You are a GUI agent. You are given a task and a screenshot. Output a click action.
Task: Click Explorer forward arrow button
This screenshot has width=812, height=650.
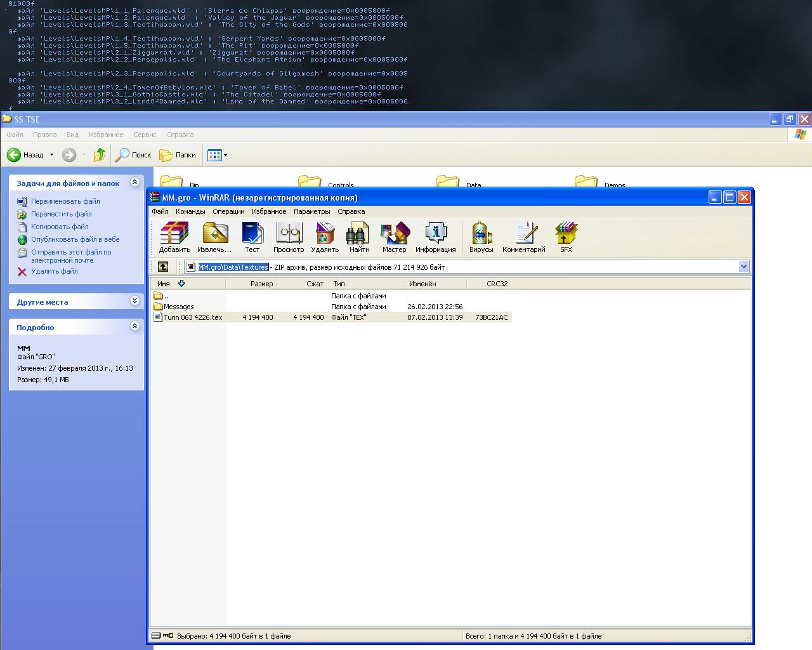(69, 154)
